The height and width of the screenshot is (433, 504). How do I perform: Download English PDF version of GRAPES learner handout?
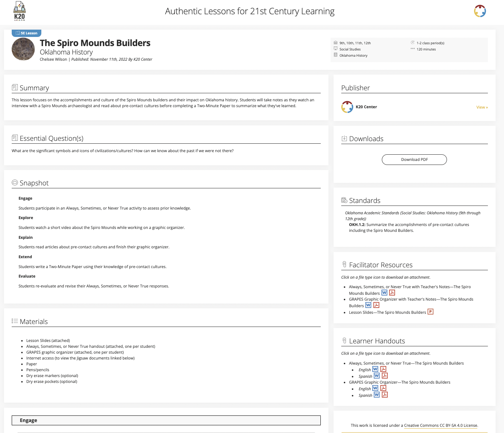[383, 388]
